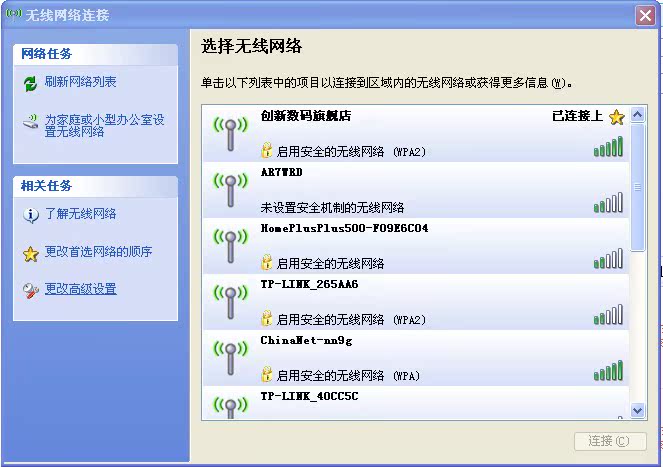The image size is (663, 467).
Task: Click the blue info icon beside 了解无线网络
Action: (x=30, y=215)
